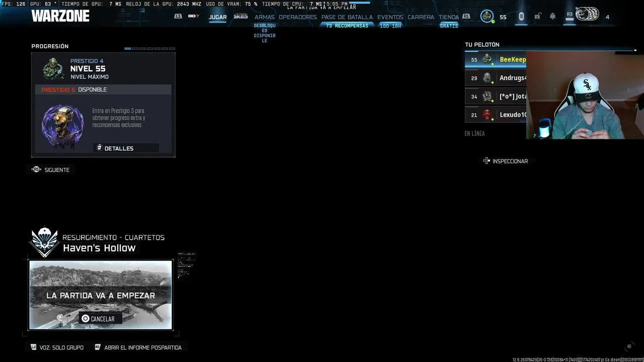This screenshot has height=362, width=644.
Task: Click the GRATIS badge under Tienda
Action: coord(449,26)
